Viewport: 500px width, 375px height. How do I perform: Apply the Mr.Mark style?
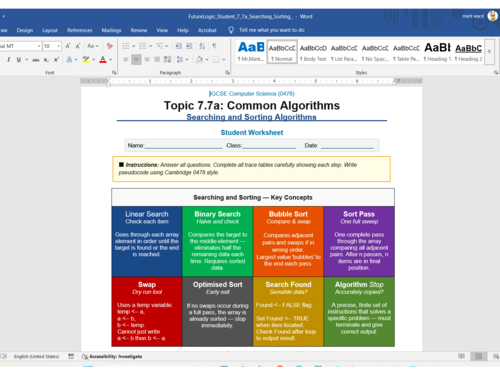pos(251,52)
